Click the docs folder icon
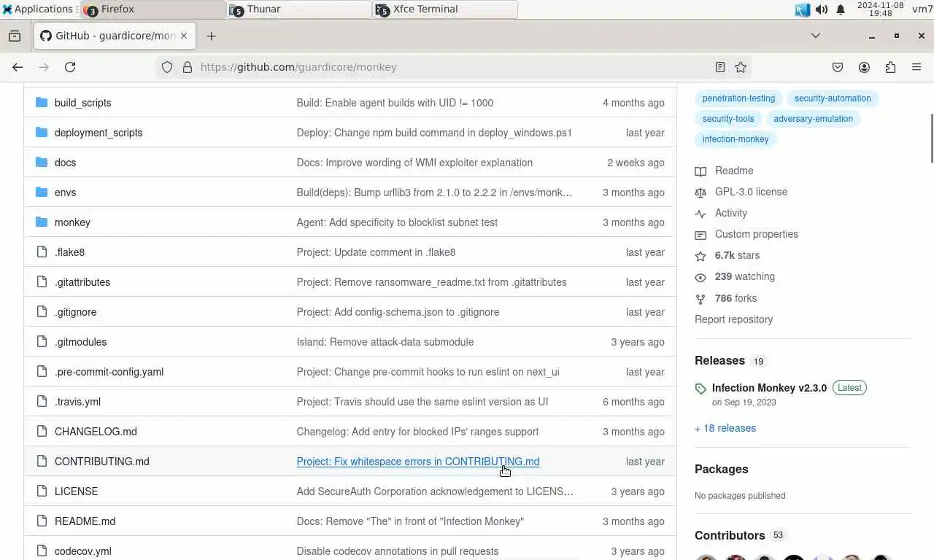934x560 pixels. [x=42, y=163]
